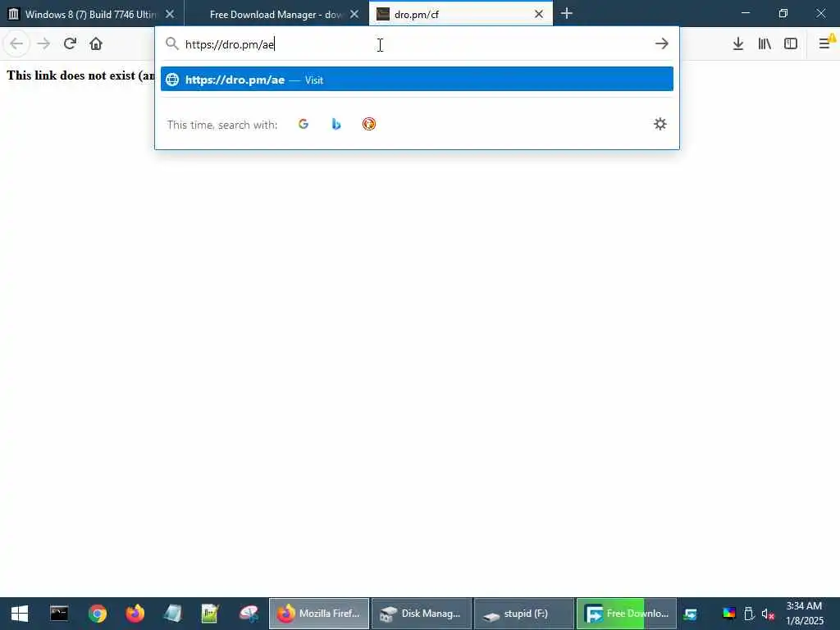Screen dimensions: 840x630
Task: Open the Library menu icon
Action: pyautogui.click(x=765, y=44)
